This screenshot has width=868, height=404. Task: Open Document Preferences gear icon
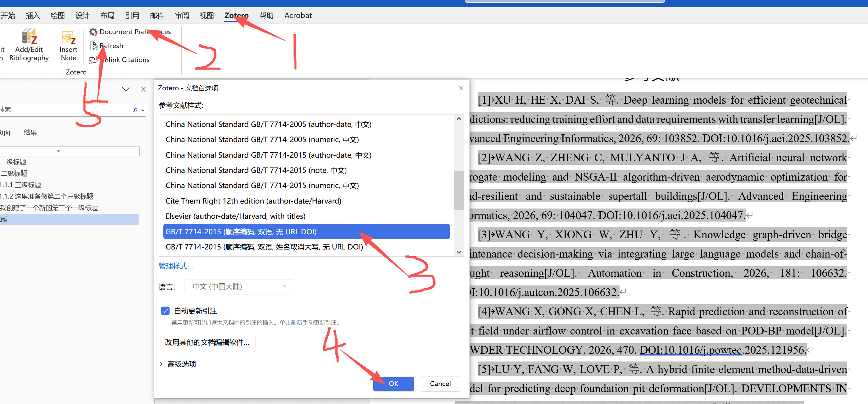click(x=93, y=32)
